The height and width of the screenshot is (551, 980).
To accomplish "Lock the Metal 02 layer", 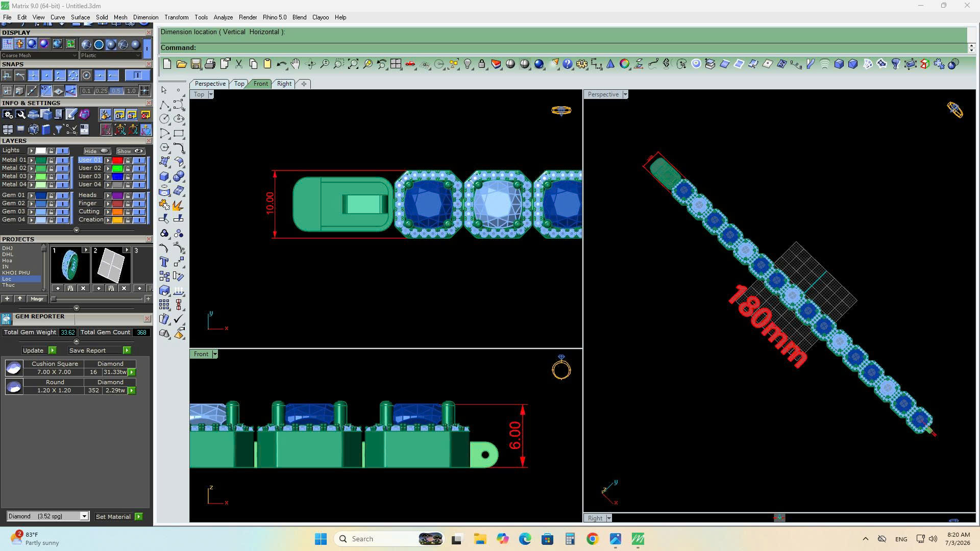I will (x=51, y=168).
